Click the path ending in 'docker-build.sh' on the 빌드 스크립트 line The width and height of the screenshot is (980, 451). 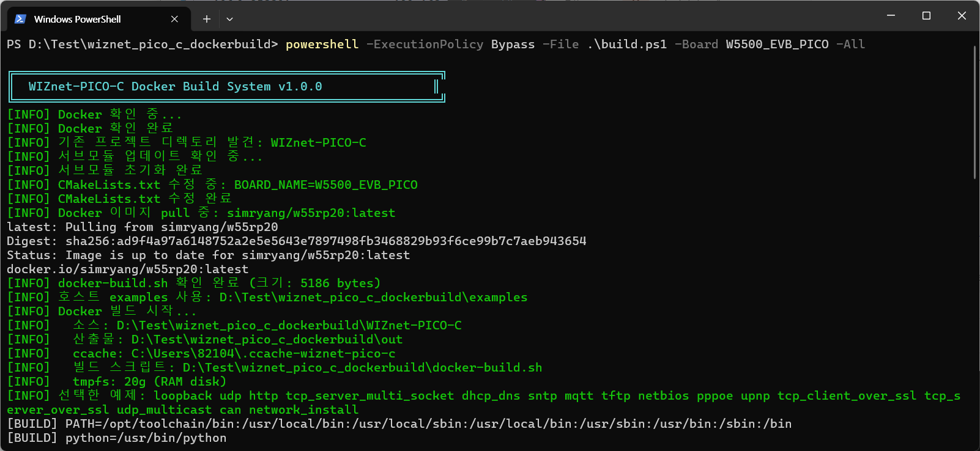pos(362,368)
